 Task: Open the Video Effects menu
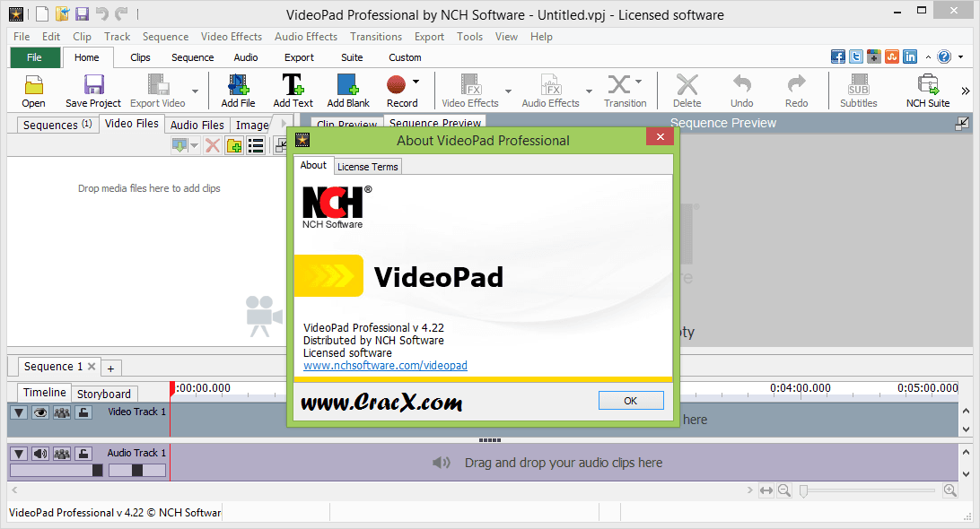point(232,36)
